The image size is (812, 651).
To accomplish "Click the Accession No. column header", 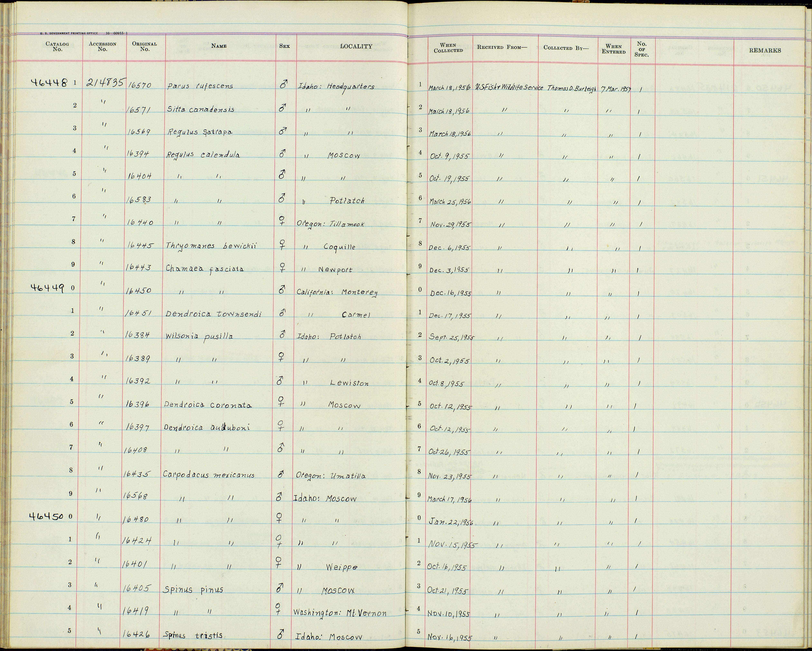I will click(x=102, y=46).
